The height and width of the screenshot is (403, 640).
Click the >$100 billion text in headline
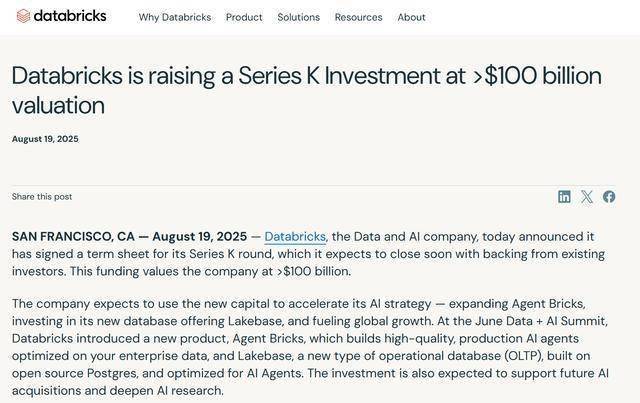pos(537,76)
